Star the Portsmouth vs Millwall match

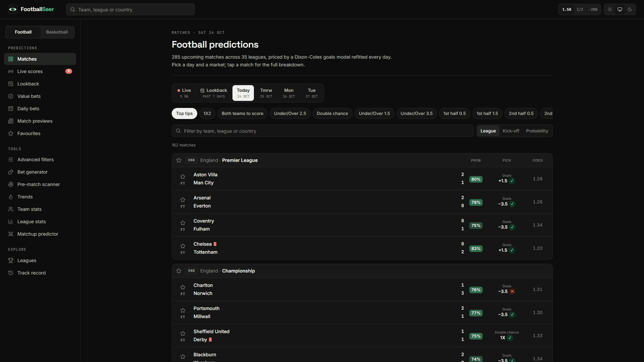point(183,310)
